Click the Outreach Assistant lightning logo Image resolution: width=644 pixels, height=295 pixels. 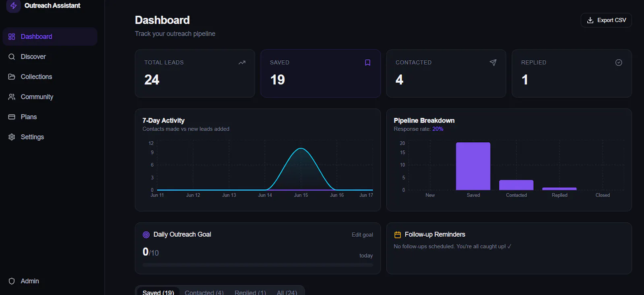click(x=13, y=6)
